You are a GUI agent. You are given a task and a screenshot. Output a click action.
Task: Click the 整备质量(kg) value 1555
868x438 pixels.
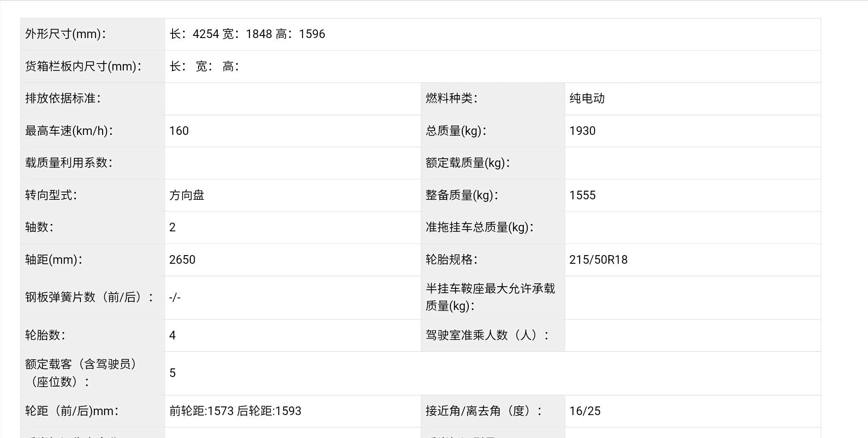pyautogui.click(x=582, y=195)
